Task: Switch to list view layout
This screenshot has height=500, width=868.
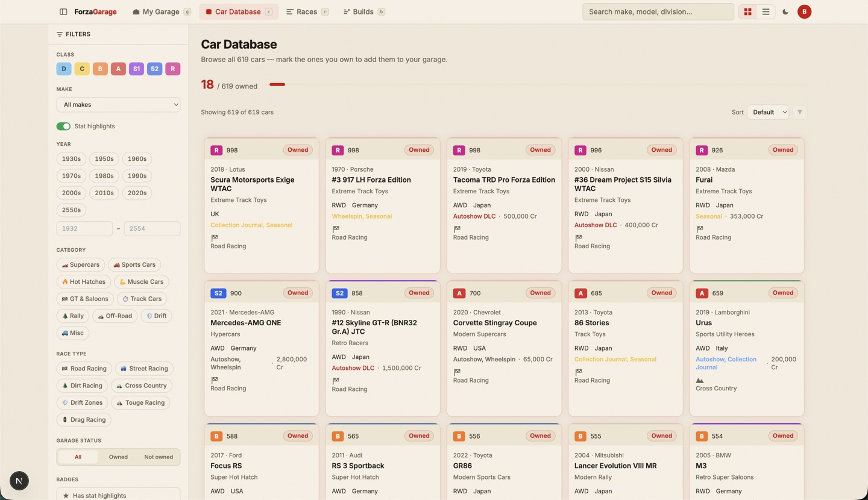Action: coord(766,11)
